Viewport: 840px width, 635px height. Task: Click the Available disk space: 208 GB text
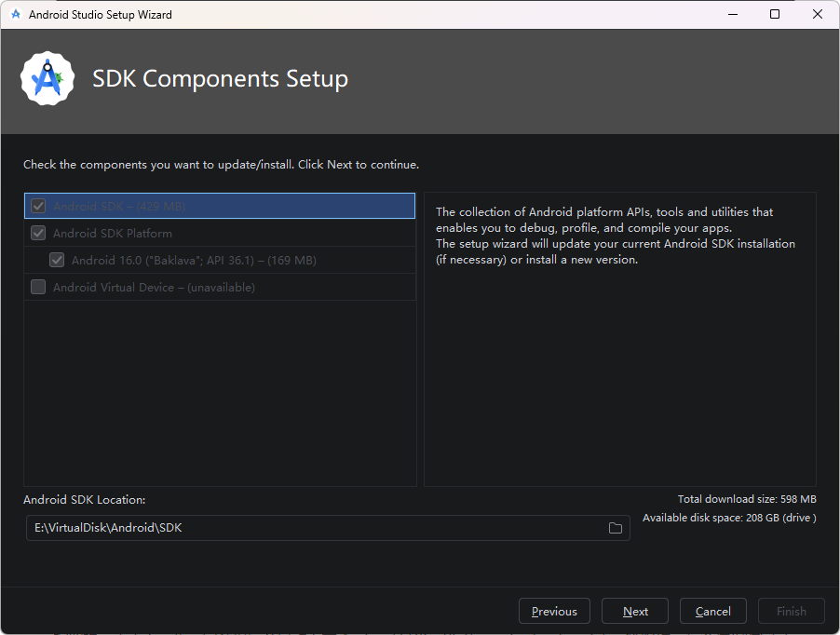[x=729, y=518]
